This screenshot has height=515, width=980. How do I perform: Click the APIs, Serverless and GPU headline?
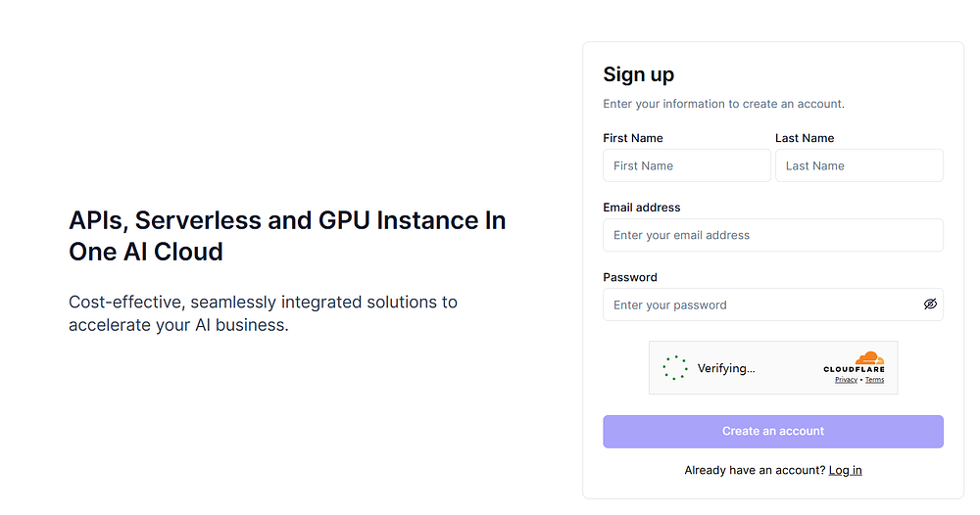click(x=287, y=236)
